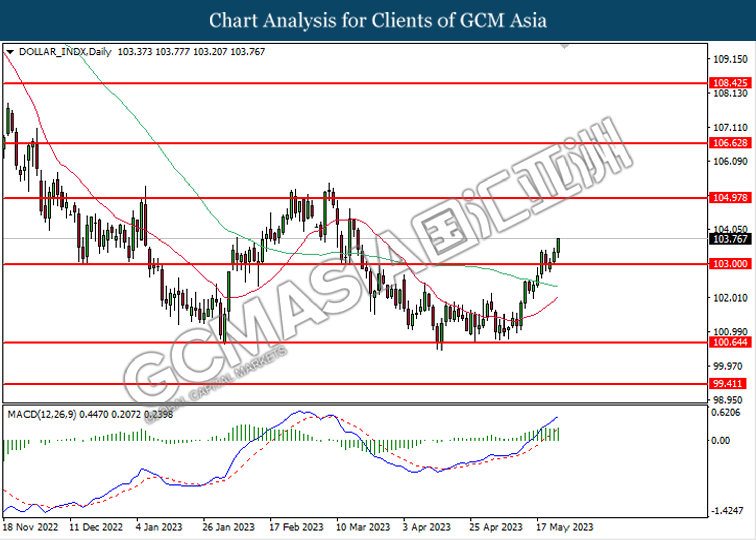Viewport: 756px width, 540px height.
Task: Click the 25 Apr 2023 date label
Action: click(x=496, y=527)
